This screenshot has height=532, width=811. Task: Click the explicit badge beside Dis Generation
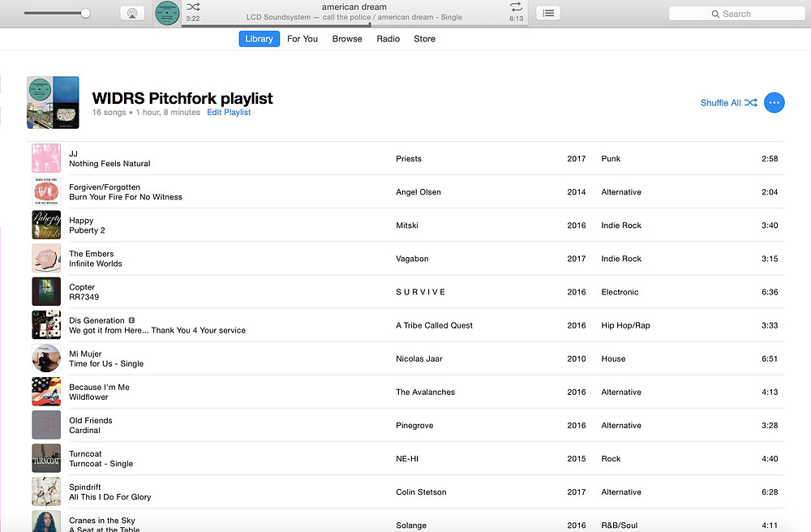pyautogui.click(x=131, y=320)
